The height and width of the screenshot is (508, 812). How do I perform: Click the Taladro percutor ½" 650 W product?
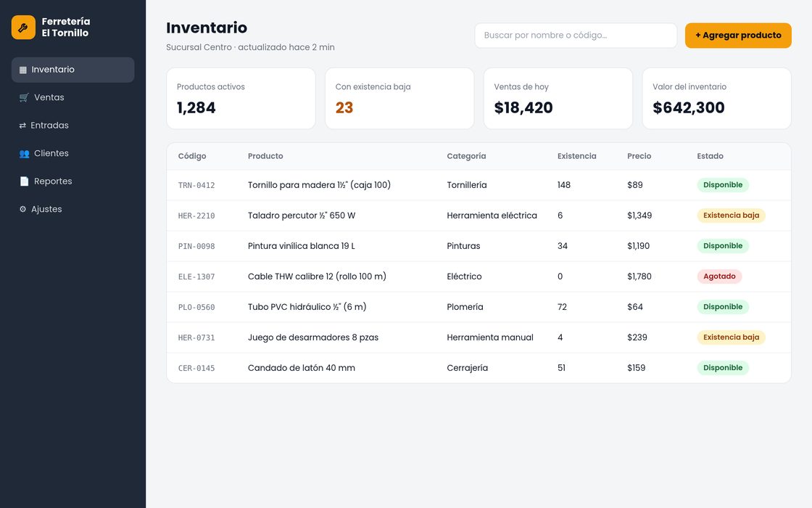tap(302, 216)
